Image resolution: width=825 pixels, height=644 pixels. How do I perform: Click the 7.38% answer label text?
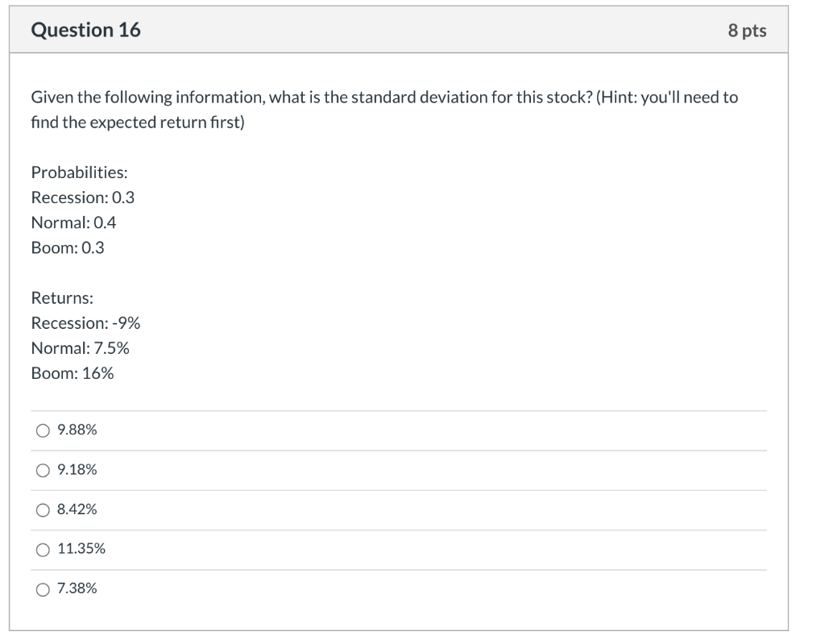[77, 588]
